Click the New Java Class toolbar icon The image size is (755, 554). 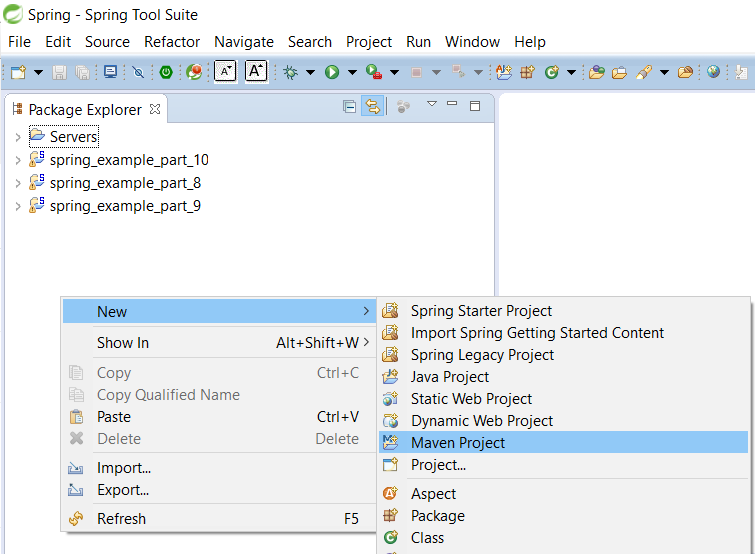[x=551, y=73]
